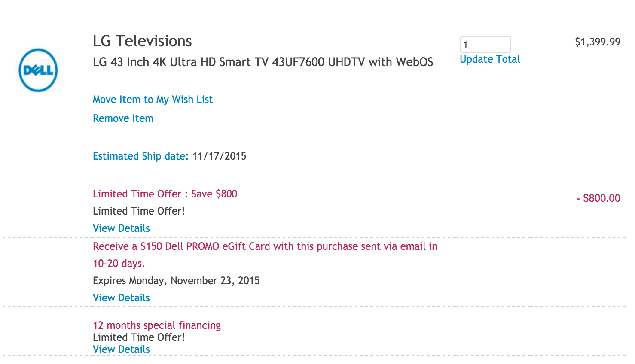Click Update Total to refresh the price
Image resolution: width=635 pixels, height=364 pixels.
(489, 59)
